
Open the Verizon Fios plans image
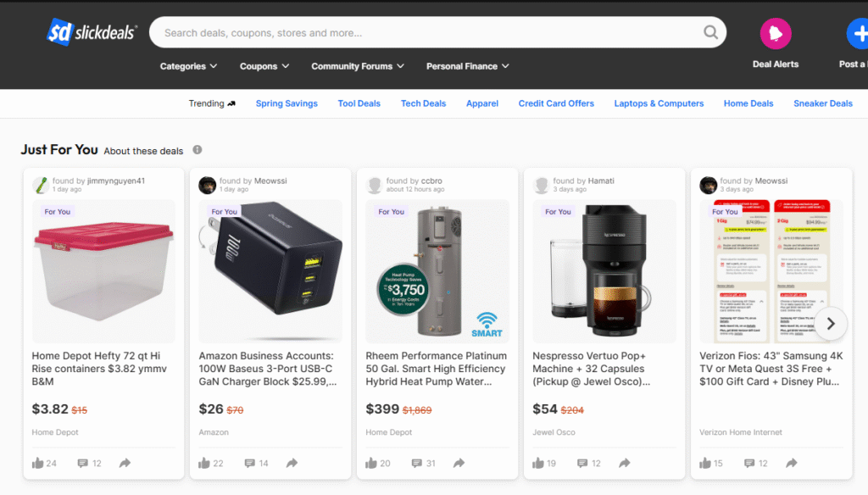click(771, 271)
